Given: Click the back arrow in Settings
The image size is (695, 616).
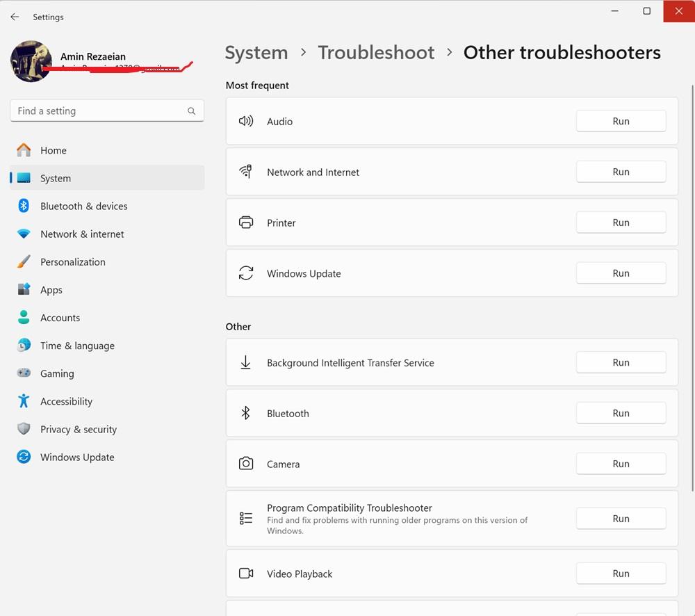Looking at the screenshot, I should (x=15, y=17).
